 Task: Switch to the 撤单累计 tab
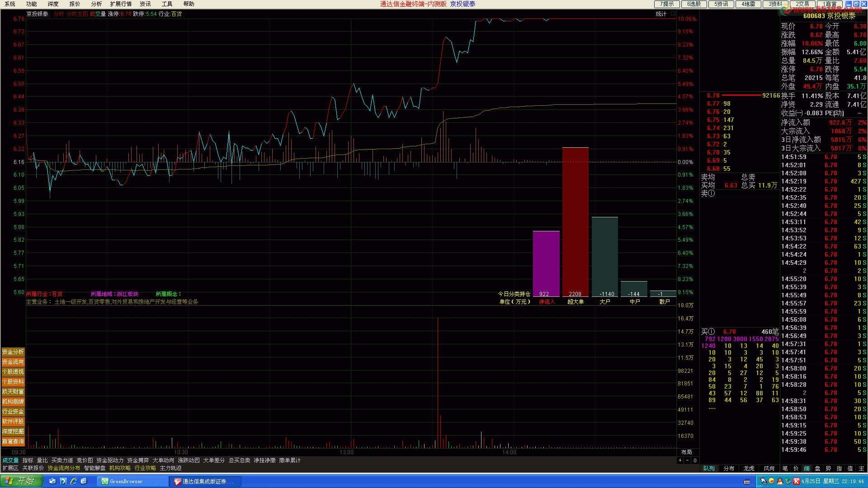point(290,460)
